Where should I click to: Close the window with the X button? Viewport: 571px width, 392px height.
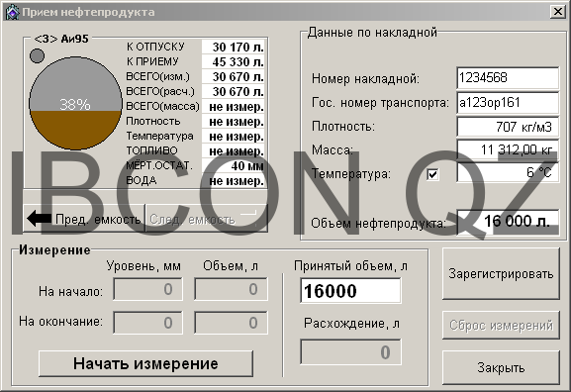click(x=557, y=12)
